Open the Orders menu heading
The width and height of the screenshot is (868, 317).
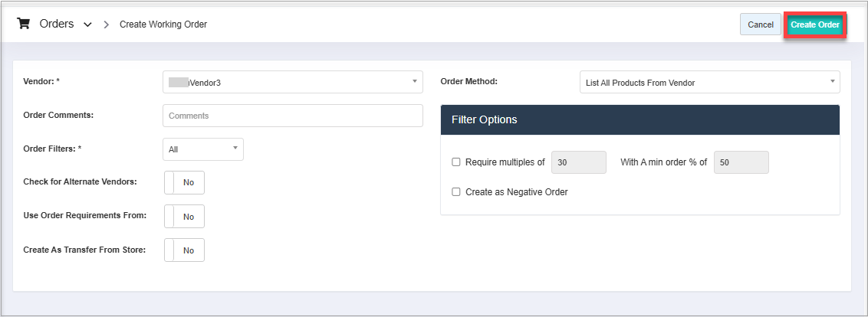[57, 24]
